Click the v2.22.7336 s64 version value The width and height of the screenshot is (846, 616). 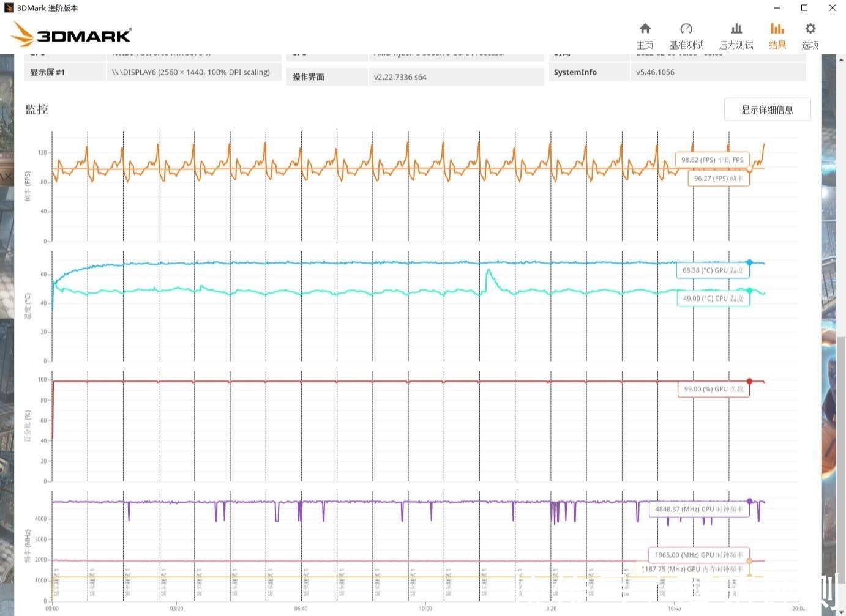click(400, 77)
